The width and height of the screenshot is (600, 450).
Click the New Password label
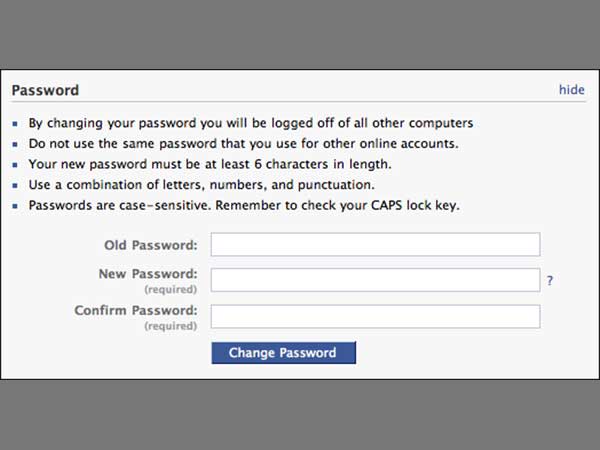coord(148,274)
